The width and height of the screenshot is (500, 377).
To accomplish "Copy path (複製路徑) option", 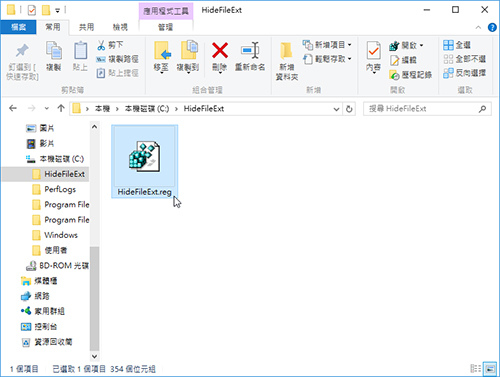I will (x=117, y=59).
